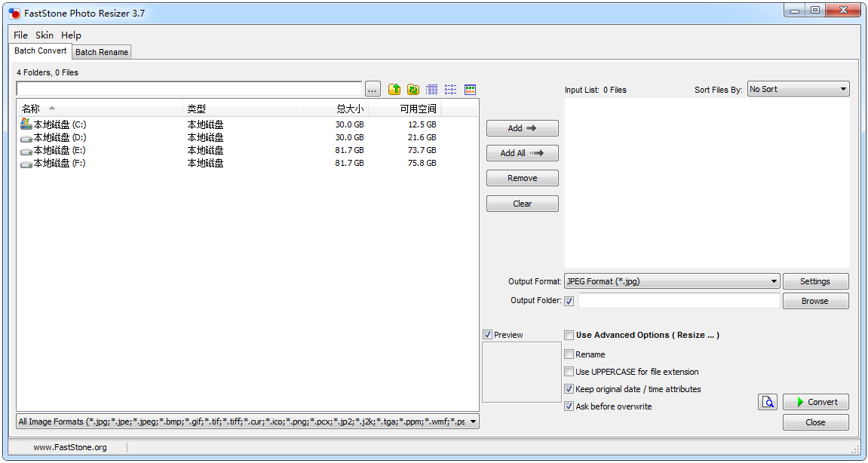Switch file browser to list view
868x463 pixels.
pos(451,89)
